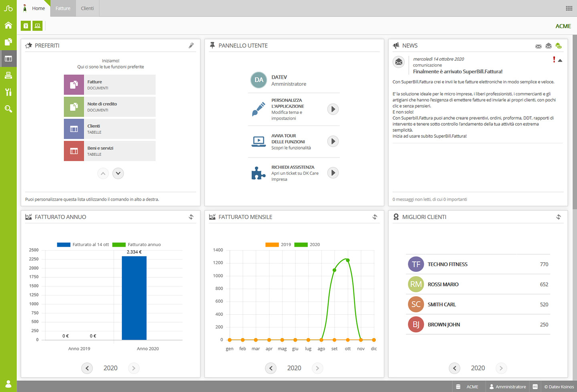Click the read-message envelope icon beside news date

coord(399,62)
